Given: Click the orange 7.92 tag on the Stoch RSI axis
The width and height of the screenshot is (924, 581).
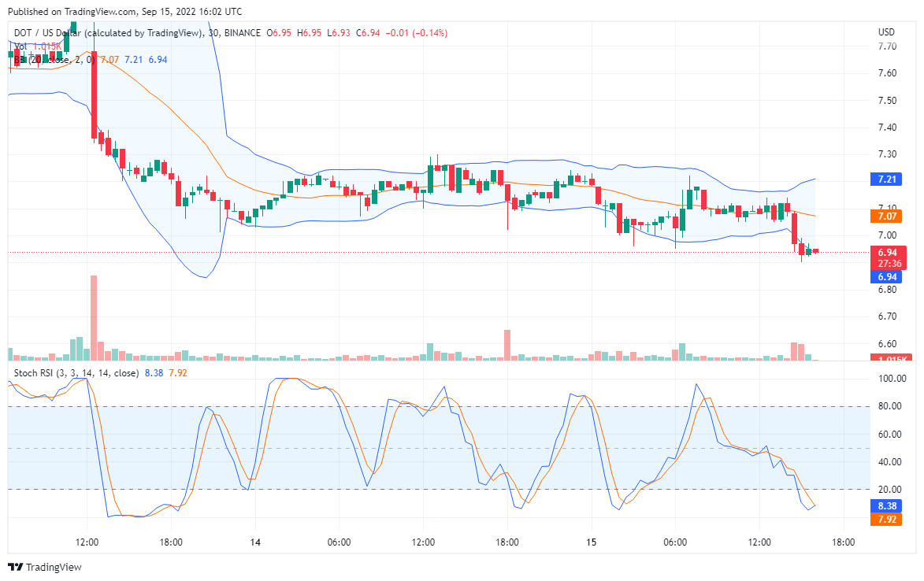Looking at the screenshot, I should pyautogui.click(x=886, y=519).
